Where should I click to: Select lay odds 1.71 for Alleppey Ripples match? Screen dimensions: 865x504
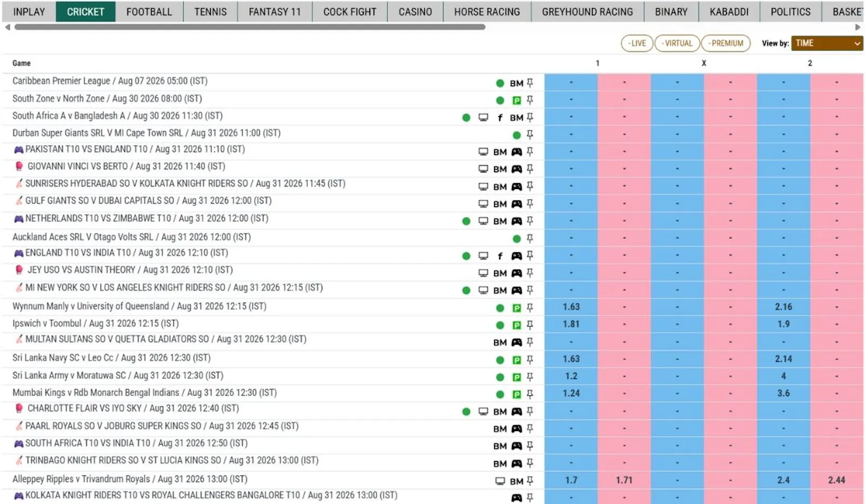(624, 480)
